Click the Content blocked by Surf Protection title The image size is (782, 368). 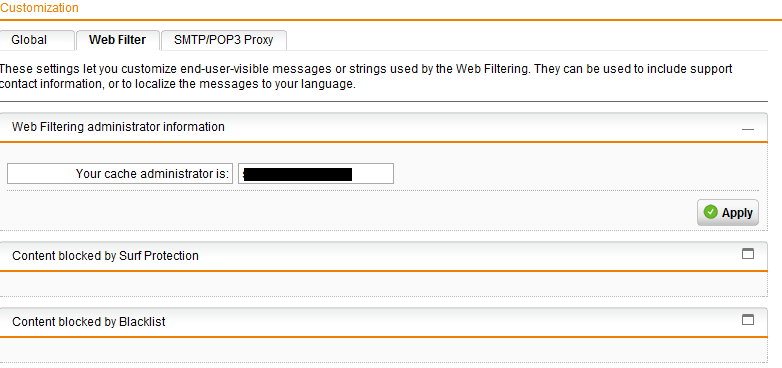(x=105, y=256)
